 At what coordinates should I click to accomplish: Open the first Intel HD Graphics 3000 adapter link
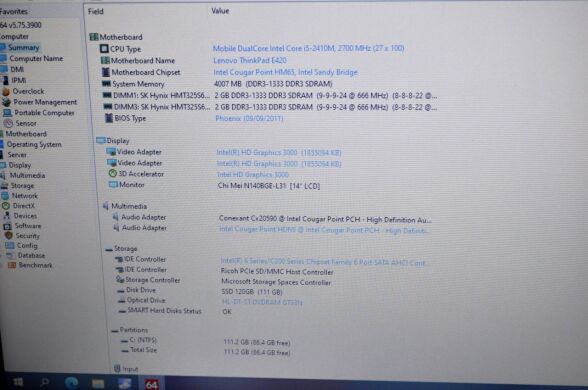[279, 153]
